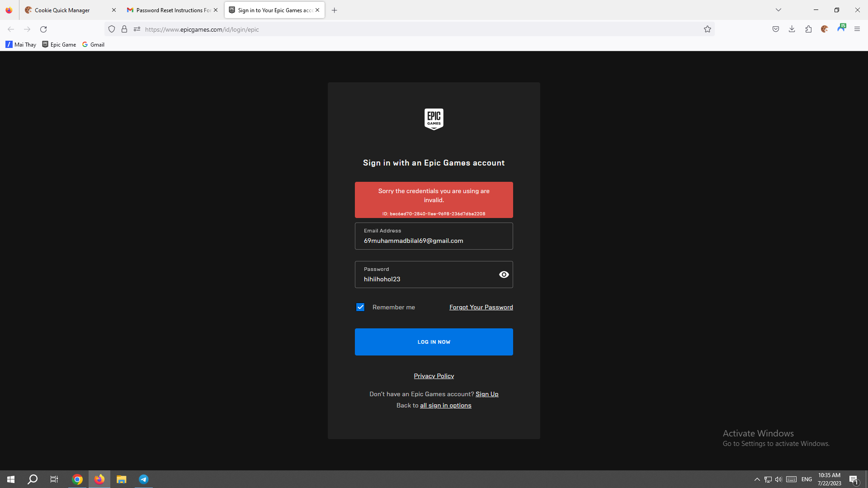Open Windows taskbar search
The height and width of the screenshot is (488, 868).
[33, 479]
